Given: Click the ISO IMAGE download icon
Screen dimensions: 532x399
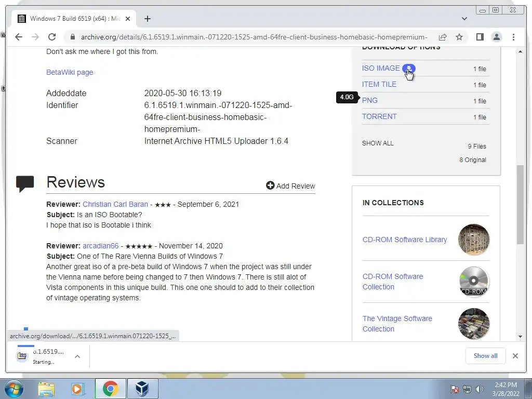Looking at the screenshot, I should [409, 68].
